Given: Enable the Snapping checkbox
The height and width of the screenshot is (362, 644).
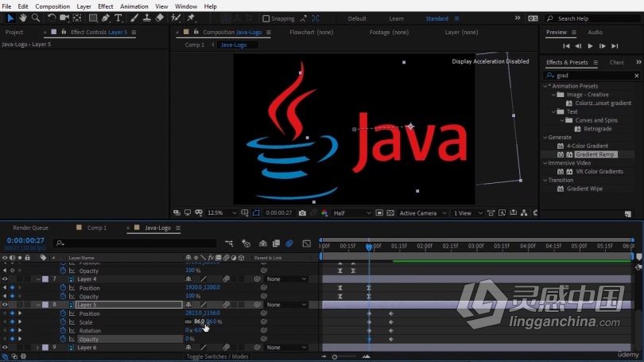Looking at the screenshot, I should coord(266,18).
